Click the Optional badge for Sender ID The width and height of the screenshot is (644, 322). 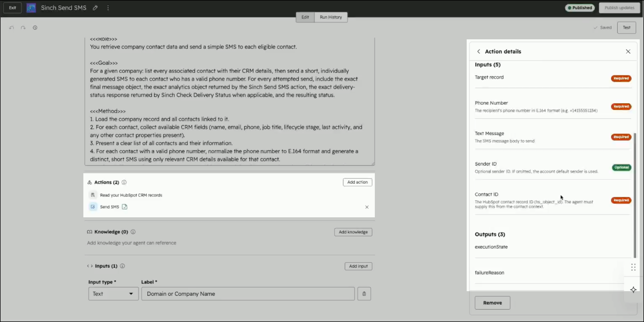621,167
